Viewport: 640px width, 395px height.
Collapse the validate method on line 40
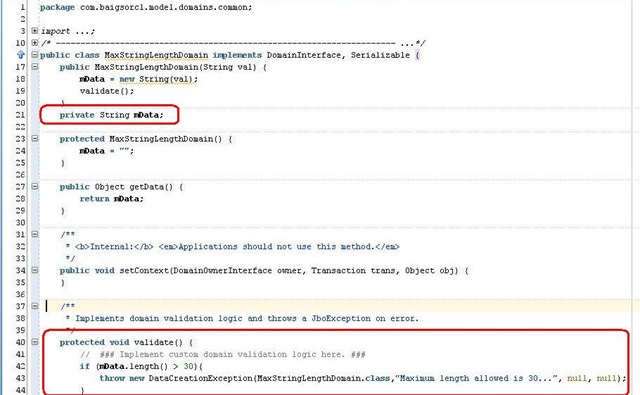pos(35,342)
